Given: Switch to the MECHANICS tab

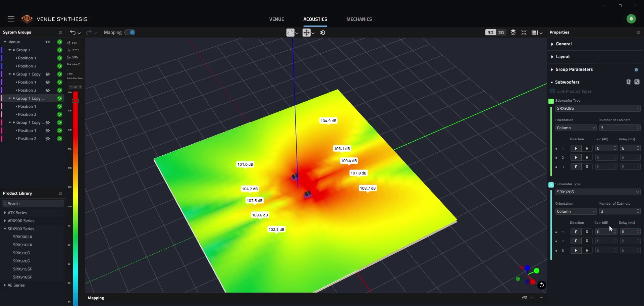Looking at the screenshot, I should pyautogui.click(x=359, y=19).
